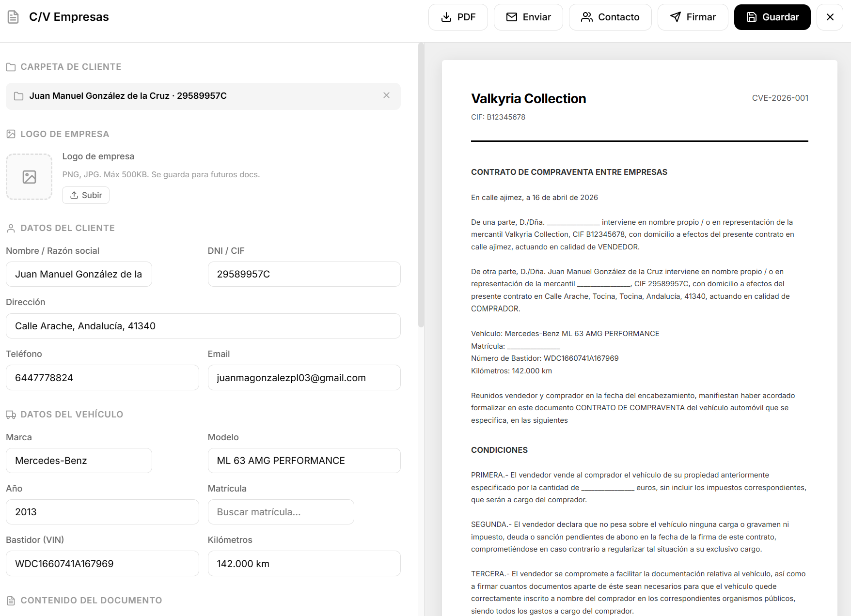Click Firmar to sign the document
The width and height of the screenshot is (851, 616).
pos(693,17)
